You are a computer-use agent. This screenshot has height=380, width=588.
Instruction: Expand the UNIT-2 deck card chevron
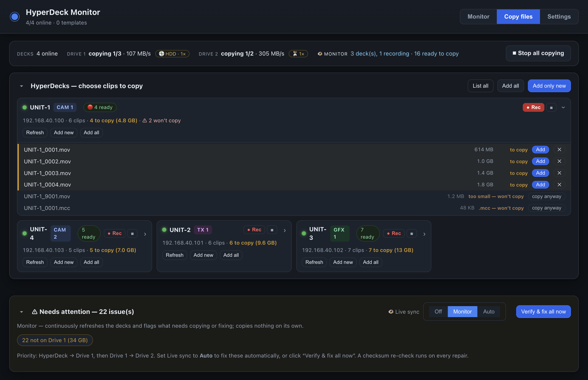(285, 230)
